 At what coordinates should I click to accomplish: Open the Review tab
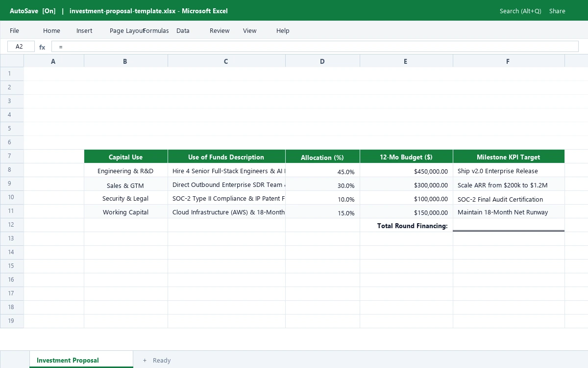220,30
